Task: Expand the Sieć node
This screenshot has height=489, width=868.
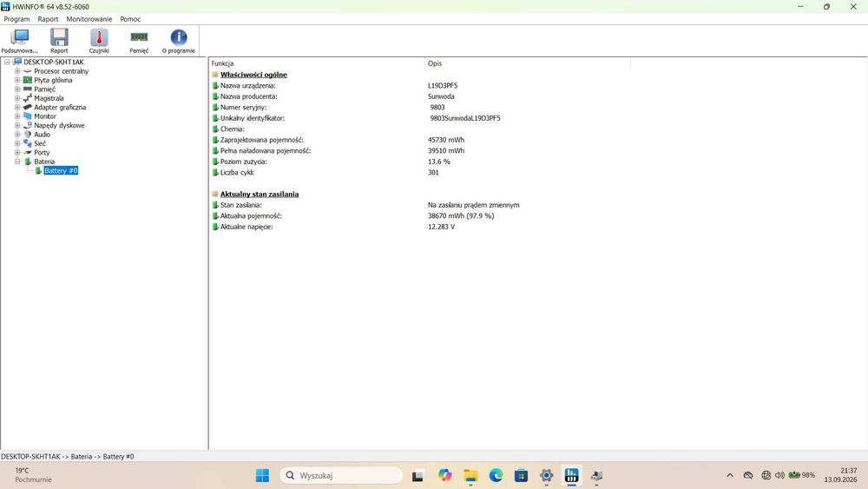Action: coord(17,143)
